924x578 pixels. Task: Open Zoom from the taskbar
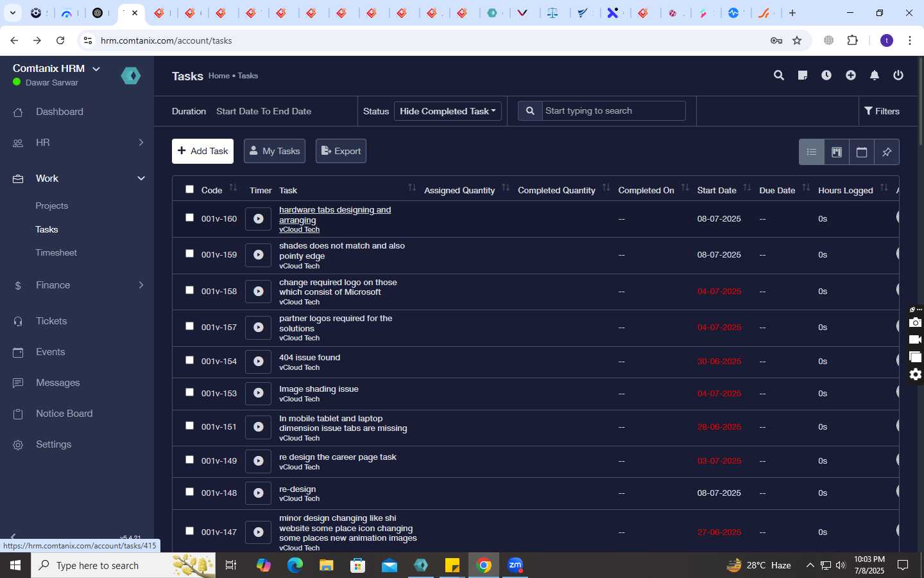[x=515, y=565]
